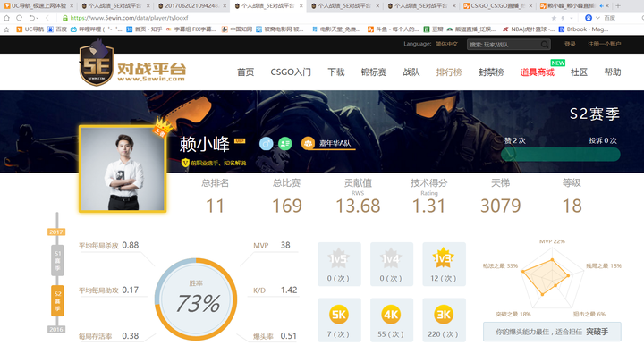Select the S2 赛季 timeline marker
644x362 pixels.
[x=57, y=301]
